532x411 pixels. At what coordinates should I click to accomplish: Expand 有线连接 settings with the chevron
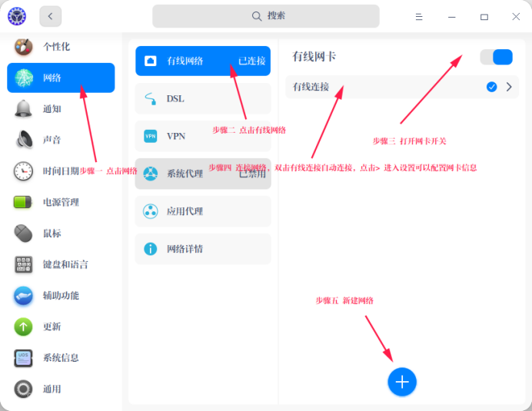509,87
